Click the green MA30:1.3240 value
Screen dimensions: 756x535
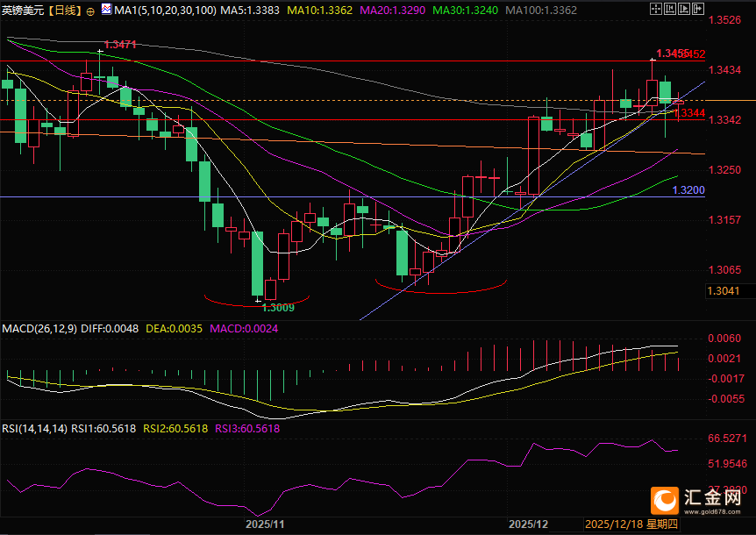click(x=466, y=11)
